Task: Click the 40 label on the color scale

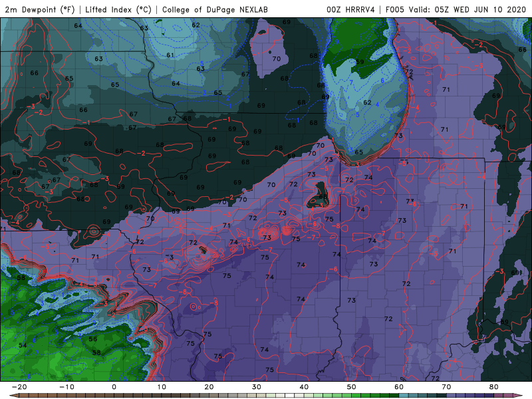Action: tap(304, 387)
